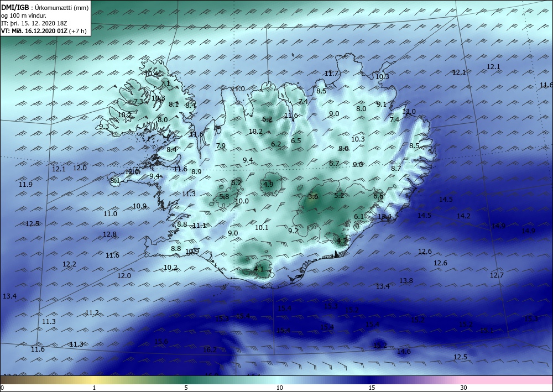Click the 10.0 value on the map

point(242,201)
